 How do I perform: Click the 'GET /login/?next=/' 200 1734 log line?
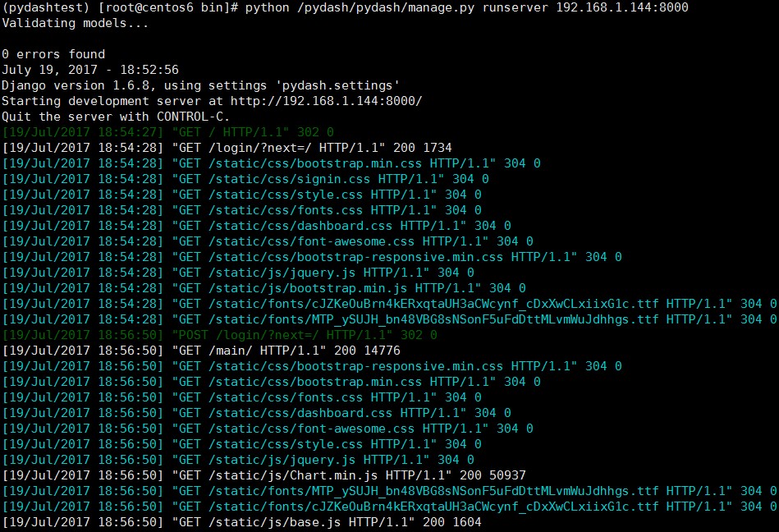(x=227, y=148)
